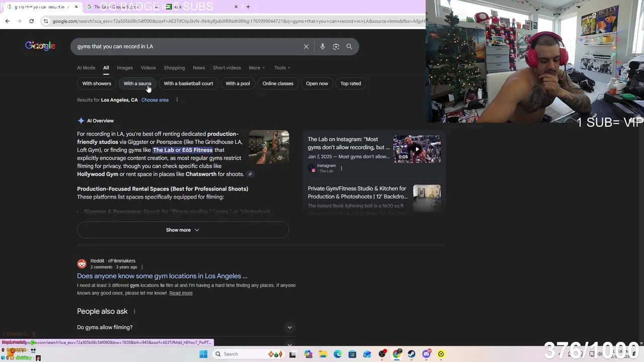Screen dimensions: 644x362
Task: Click the Google logo
Action: (40, 46)
